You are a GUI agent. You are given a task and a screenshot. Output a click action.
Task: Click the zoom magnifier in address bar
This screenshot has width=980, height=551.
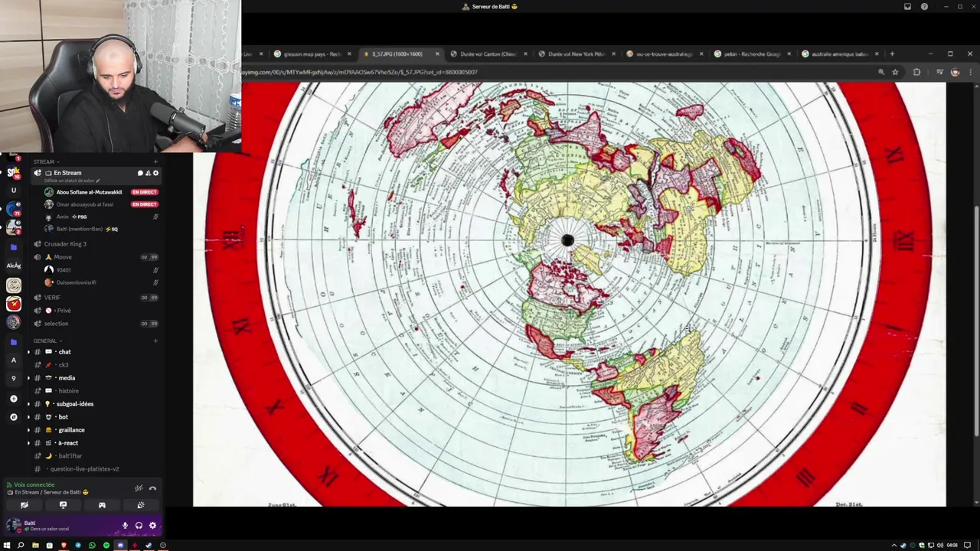pos(881,72)
